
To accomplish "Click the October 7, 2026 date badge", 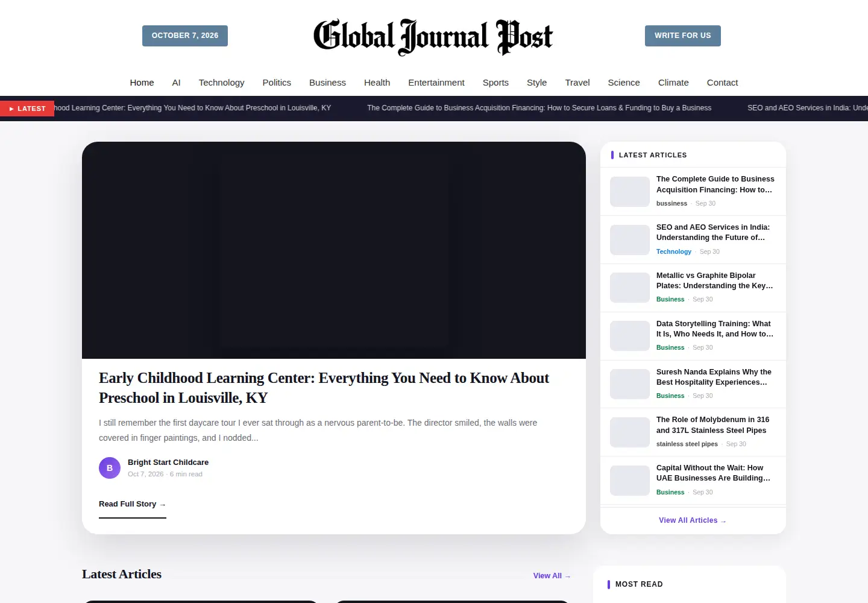I will (x=185, y=36).
